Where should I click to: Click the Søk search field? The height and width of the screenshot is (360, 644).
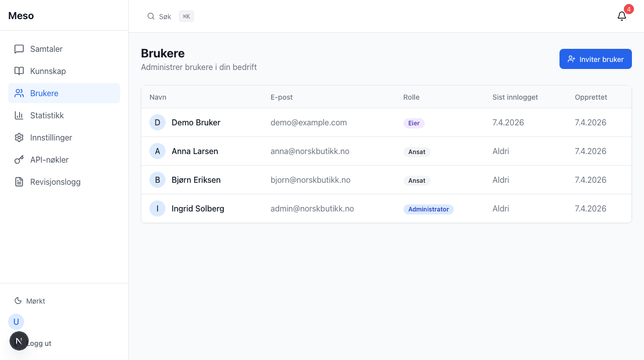coord(165,17)
